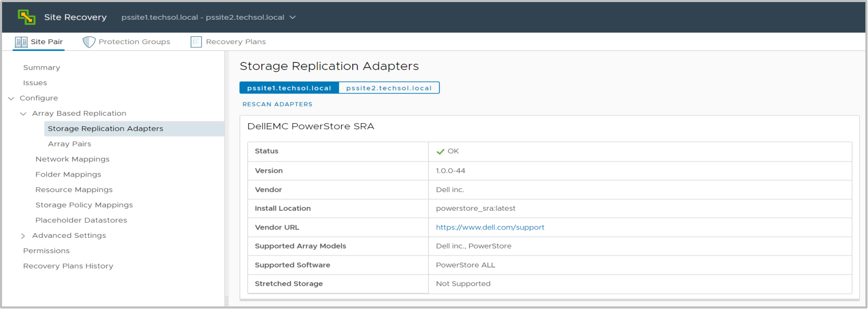Open the Recovery Plans tab

pos(228,42)
